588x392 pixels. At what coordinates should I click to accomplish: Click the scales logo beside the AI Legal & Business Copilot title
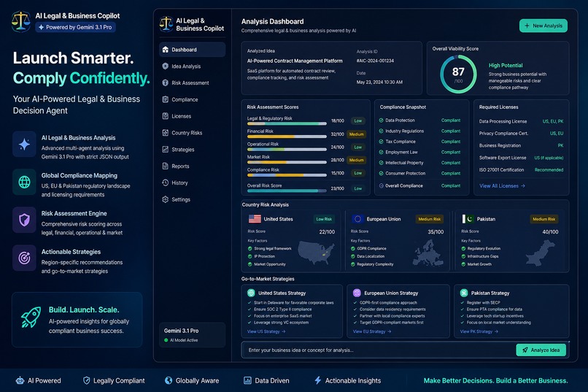click(x=20, y=21)
